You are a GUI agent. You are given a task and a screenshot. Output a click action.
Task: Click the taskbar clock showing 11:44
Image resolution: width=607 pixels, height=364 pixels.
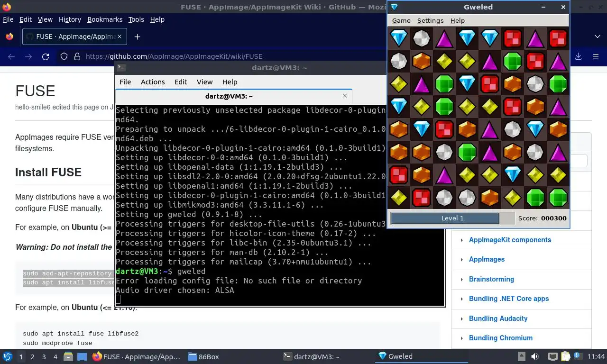point(596,356)
